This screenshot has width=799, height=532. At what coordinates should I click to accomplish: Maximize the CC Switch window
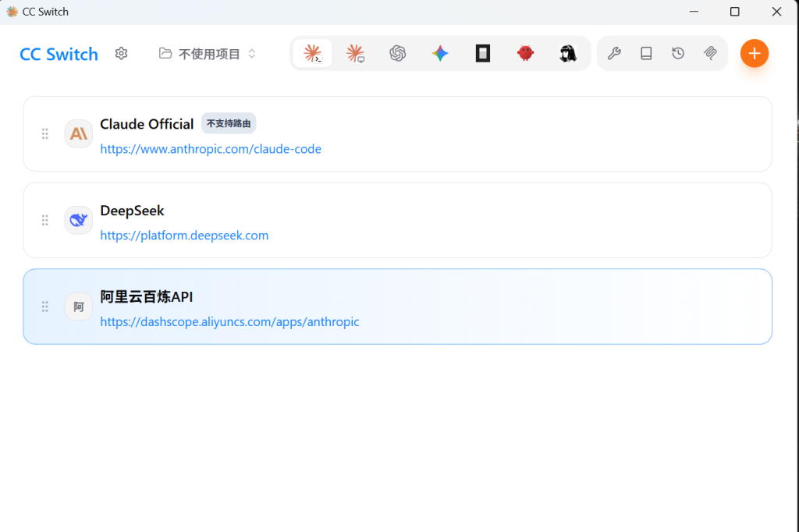[x=735, y=12]
